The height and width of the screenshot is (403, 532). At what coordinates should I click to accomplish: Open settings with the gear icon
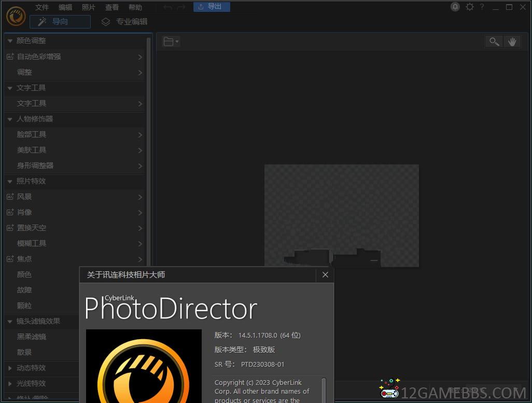(x=469, y=7)
